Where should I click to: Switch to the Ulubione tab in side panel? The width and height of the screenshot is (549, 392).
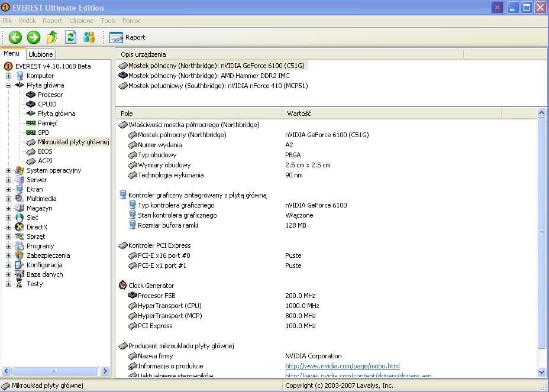(x=41, y=54)
